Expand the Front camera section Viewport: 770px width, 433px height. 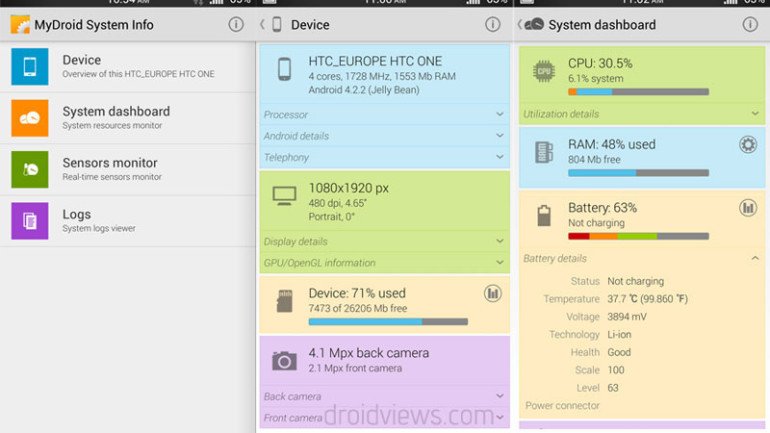(x=385, y=418)
